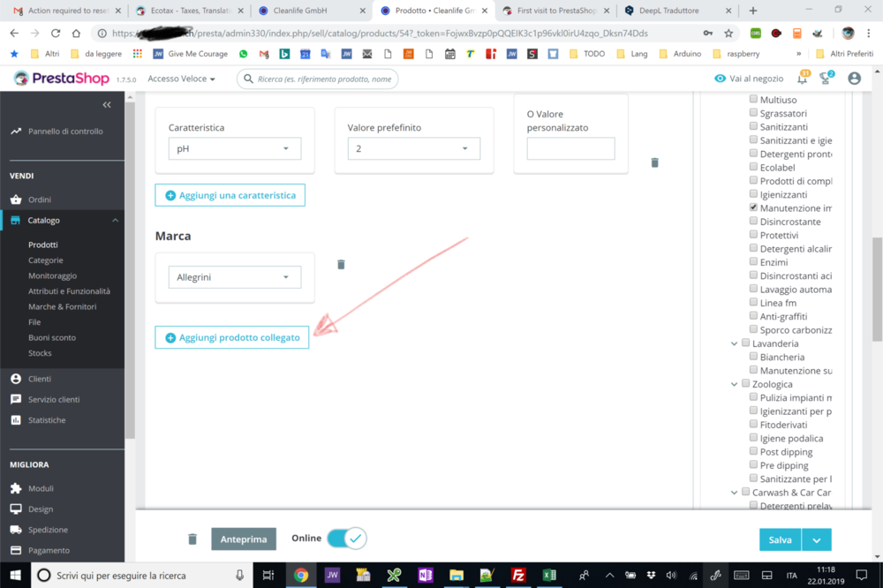The image size is (883, 588).
Task: Disable the Online product toggle
Action: (x=346, y=538)
